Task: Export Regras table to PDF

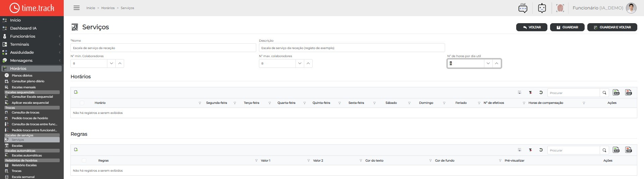Action: [629, 150]
